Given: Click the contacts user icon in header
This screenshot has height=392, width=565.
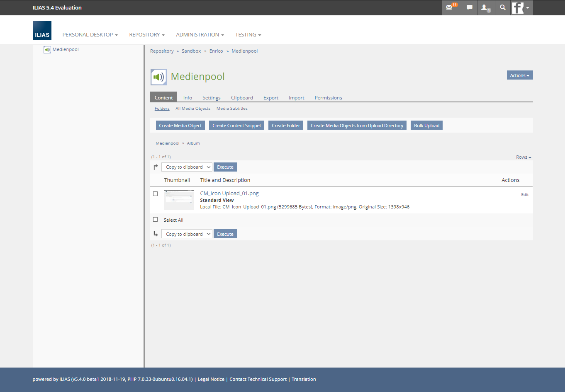Looking at the screenshot, I should [485, 7].
